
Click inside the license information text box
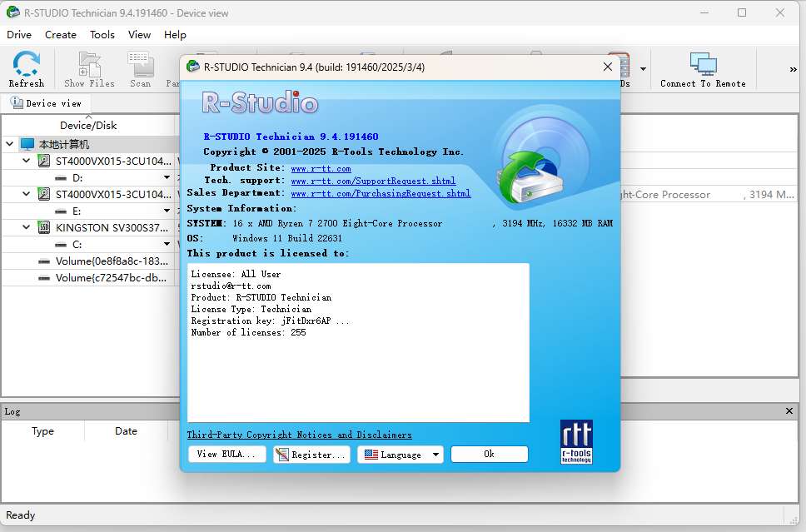pos(358,375)
